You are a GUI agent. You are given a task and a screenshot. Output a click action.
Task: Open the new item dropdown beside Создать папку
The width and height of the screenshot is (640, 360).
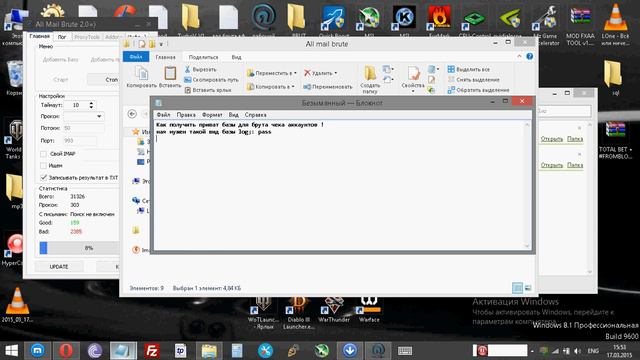(x=388, y=69)
